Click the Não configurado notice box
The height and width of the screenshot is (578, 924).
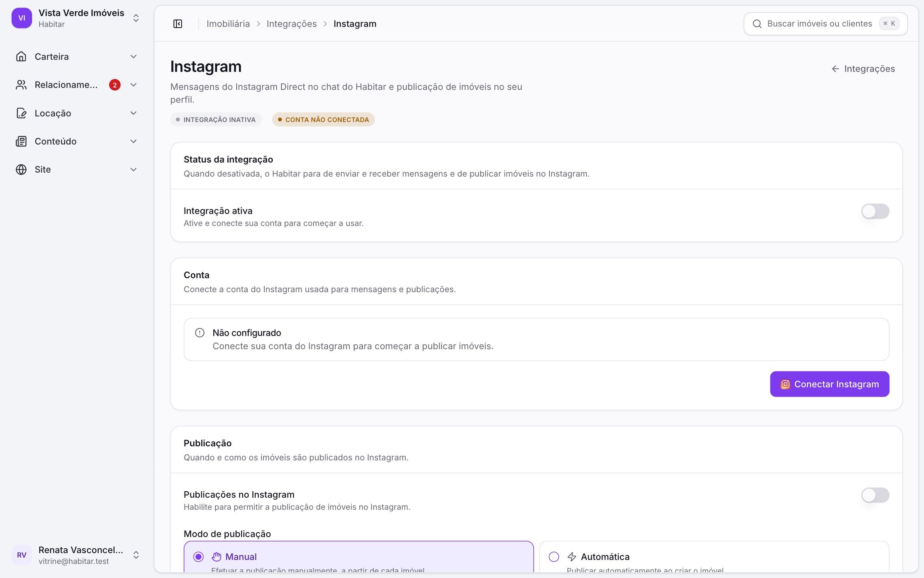coord(536,339)
